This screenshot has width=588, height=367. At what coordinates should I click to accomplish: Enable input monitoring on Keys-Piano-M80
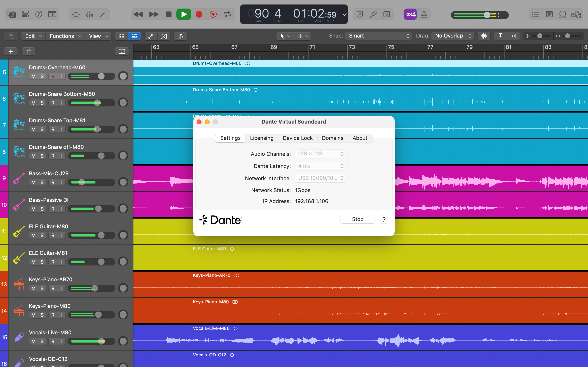(x=61, y=315)
